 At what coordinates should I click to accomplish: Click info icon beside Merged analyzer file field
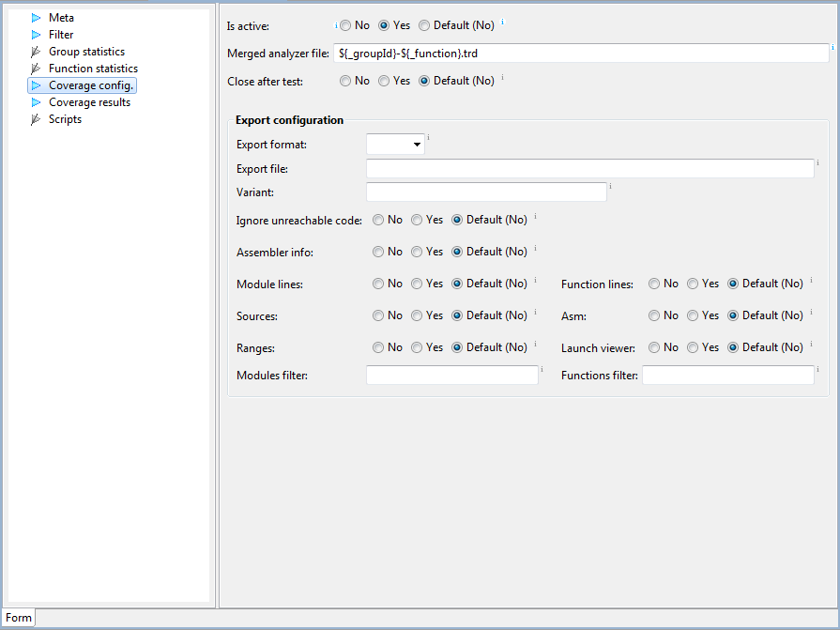tap(832, 47)
